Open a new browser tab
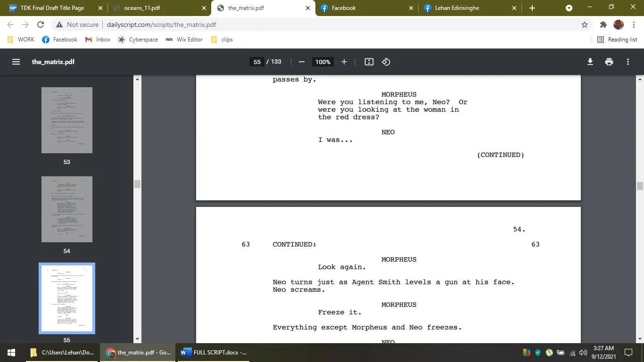Image resolution: width=644 pixels, height=362 pixels. click(x=532, y=8)
